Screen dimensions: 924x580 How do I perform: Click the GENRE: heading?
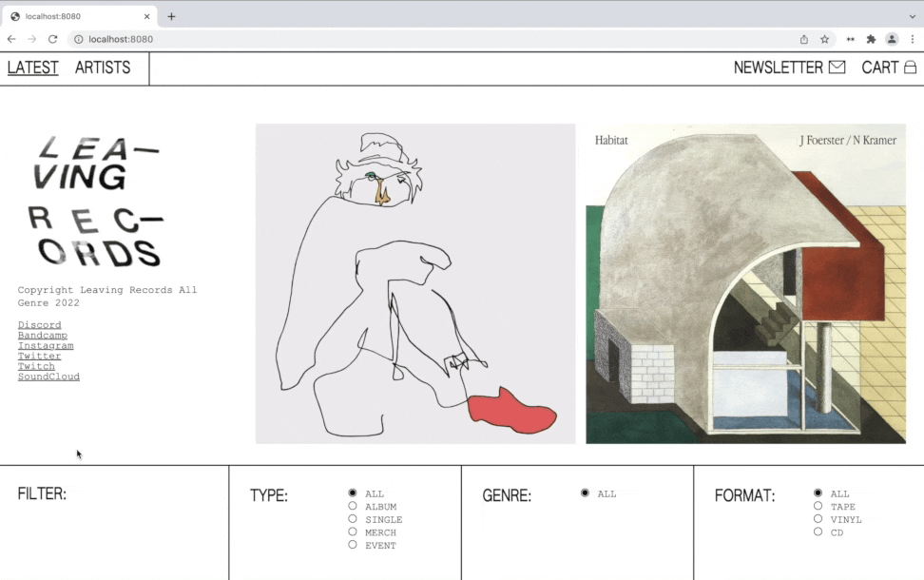pyautogui.click(x=507, y=495)
